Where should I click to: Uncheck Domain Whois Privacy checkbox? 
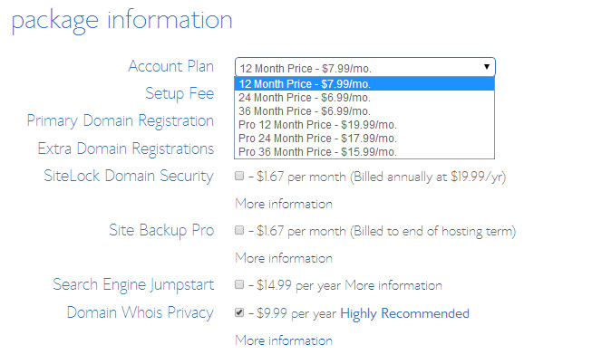(239, 313)
